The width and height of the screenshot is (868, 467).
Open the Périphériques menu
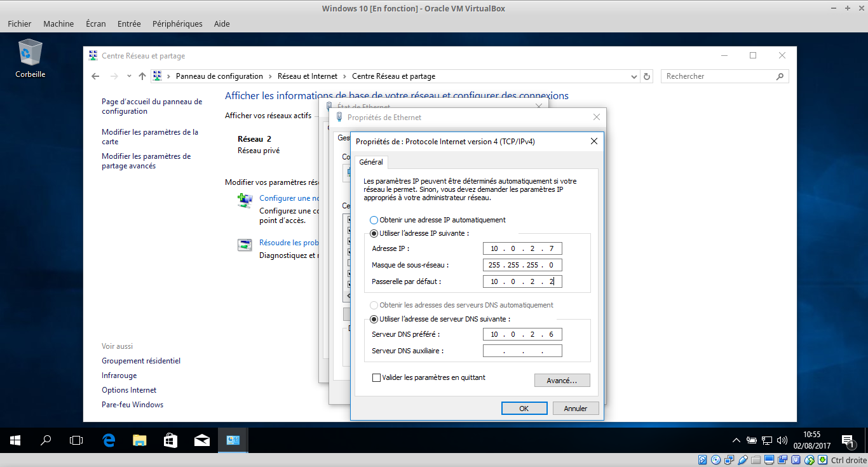(177, 24)
